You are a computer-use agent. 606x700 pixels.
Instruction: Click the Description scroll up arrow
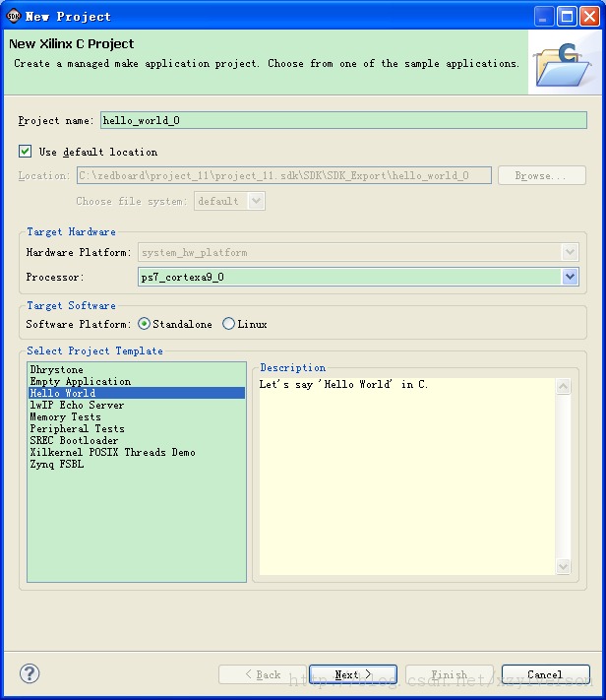point(563,386)
